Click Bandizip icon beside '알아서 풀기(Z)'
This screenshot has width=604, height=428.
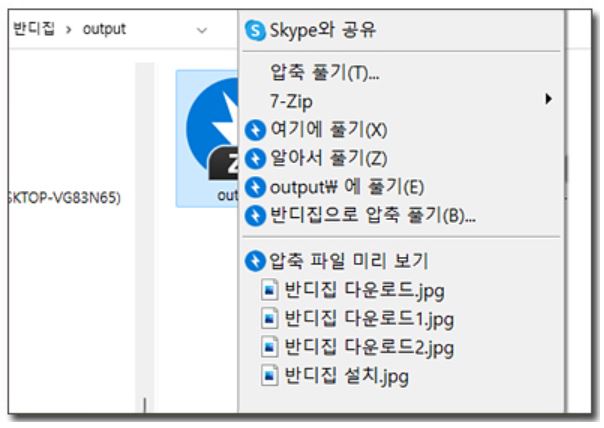(x=255, y=159)
